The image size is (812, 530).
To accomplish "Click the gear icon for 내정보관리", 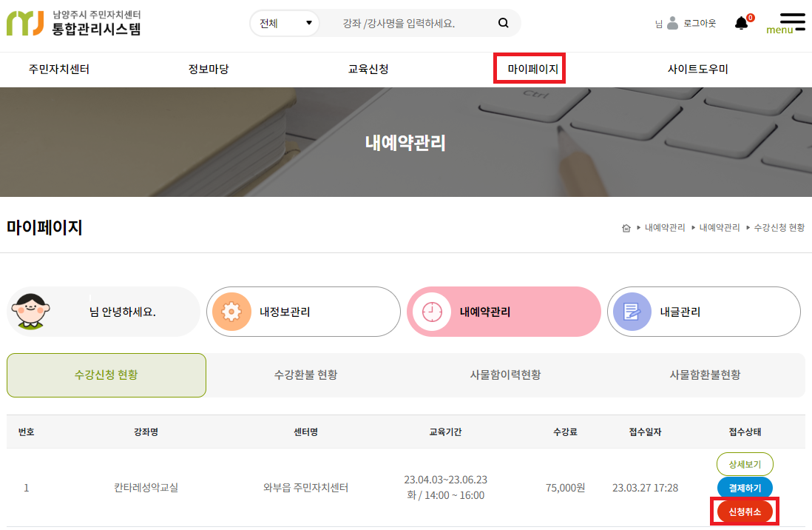I will [232, 312].
